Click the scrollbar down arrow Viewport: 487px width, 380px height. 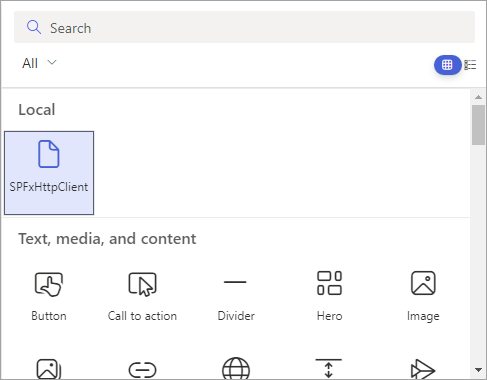(x=478, y=370)
